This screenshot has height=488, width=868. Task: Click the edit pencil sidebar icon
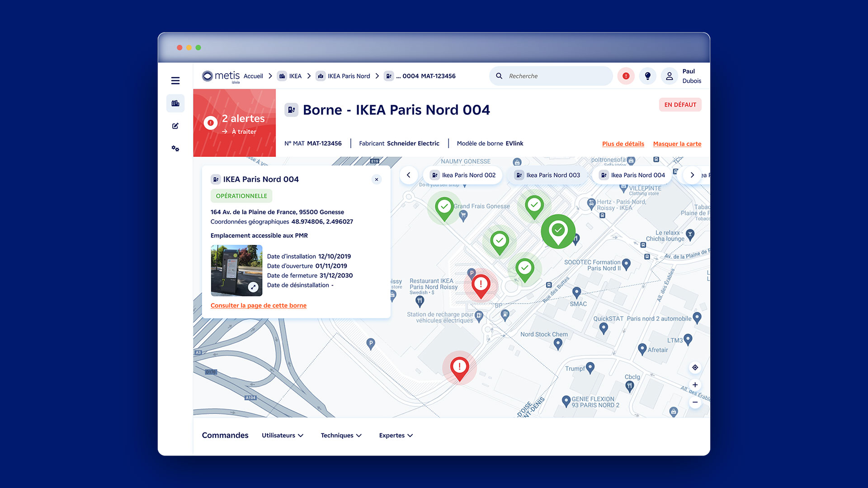coord(175,126)
